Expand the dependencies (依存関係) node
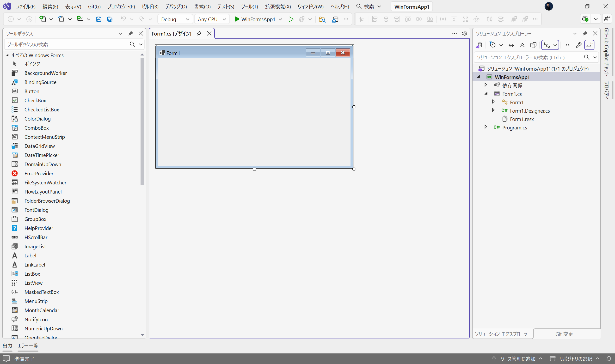Screen dimensions: 615x364 (x=486, y=85)
